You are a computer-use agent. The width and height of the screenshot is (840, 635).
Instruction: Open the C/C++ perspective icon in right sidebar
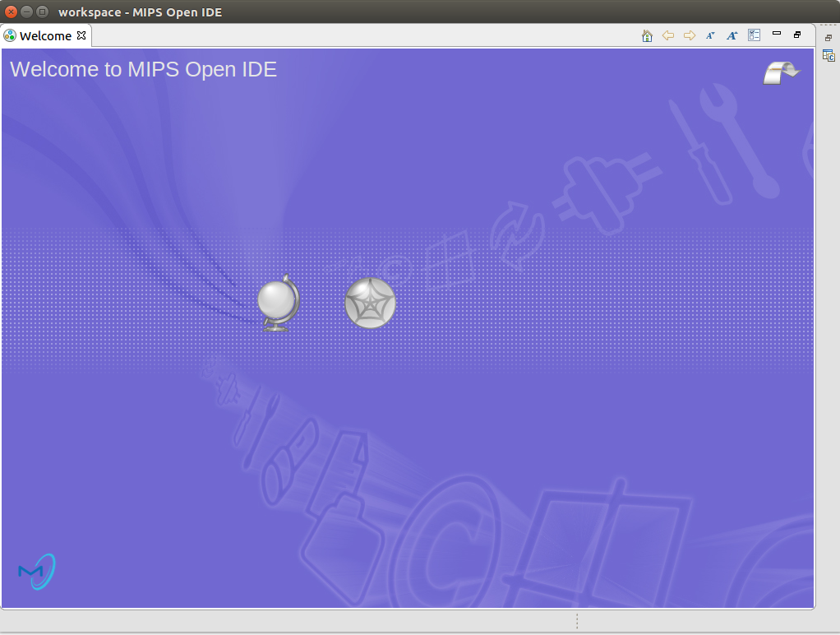pos(828,55)
